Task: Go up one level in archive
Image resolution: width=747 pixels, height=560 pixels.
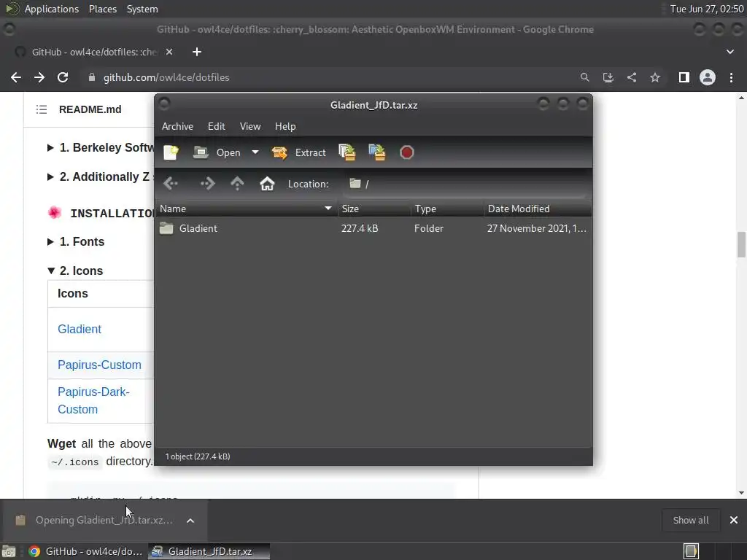Action: pos(237,184)
